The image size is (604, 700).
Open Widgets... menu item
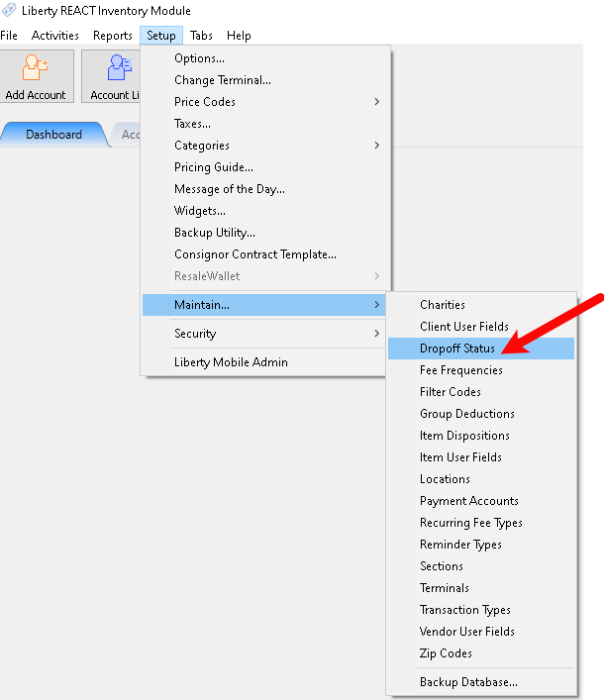pos(265,211)
